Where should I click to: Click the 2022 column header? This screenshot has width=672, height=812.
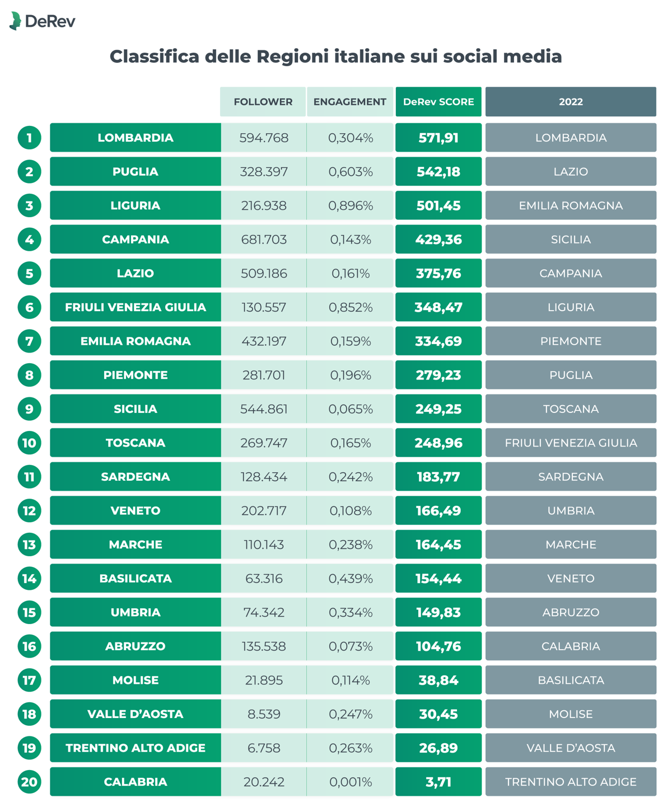point(571,102)
